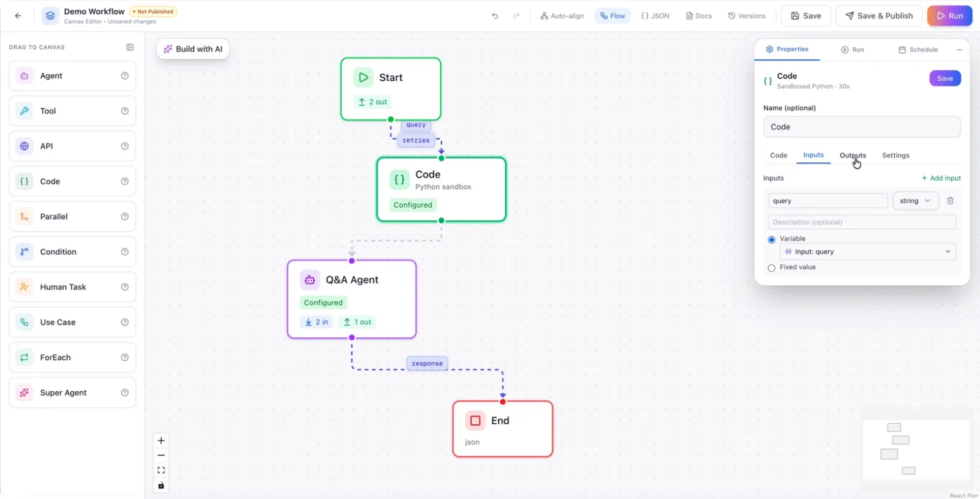Click the canvas minimap
Viewport: 980px width, 499px height.
[916, 450]
